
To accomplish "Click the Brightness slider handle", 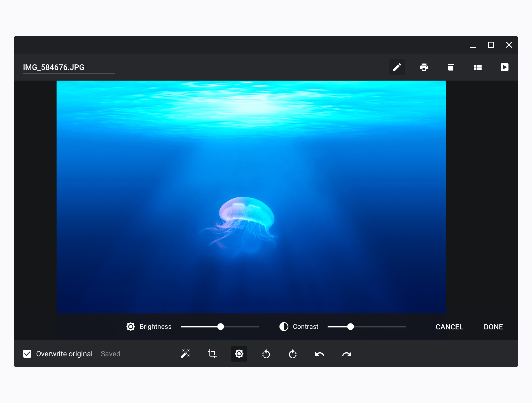I will coord(221,327).
